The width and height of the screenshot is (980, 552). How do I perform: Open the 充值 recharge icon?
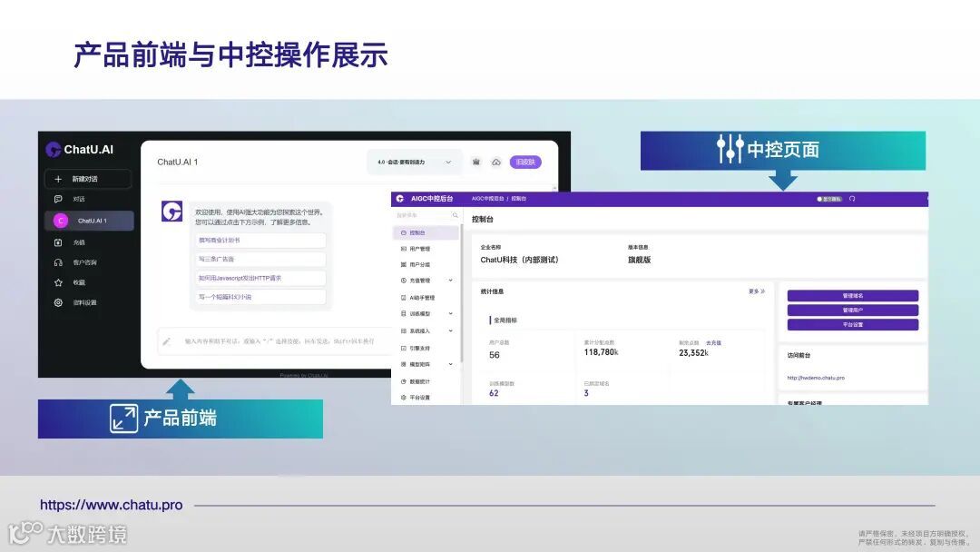click(x=58, y=242)
